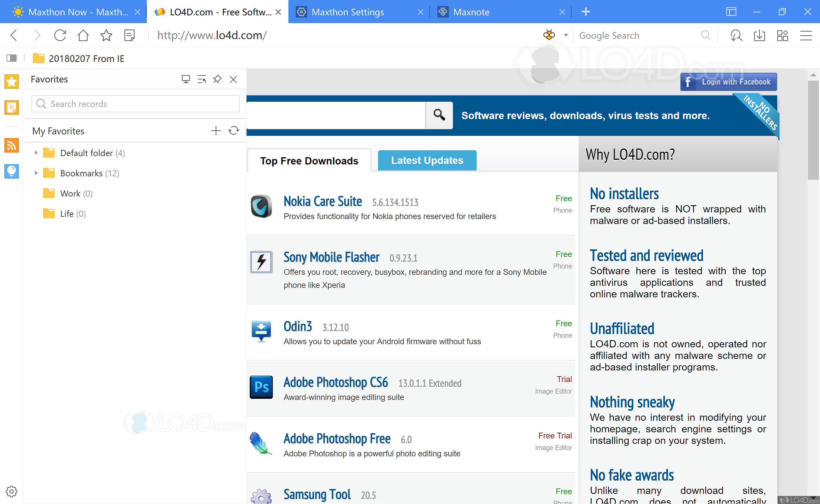Open the Adobe Photoshop CS6 link
Image resolution: width=820 pixels, height=504 pixels.
pos(335,382)
